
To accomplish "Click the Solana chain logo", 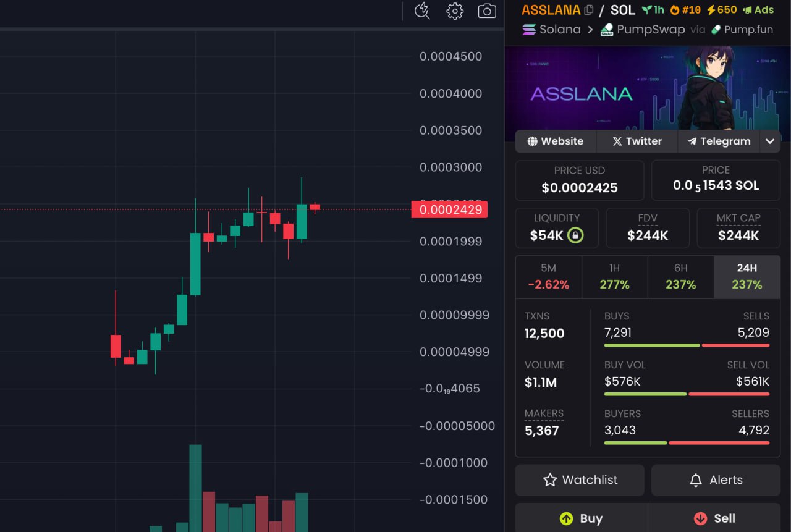I will click(529, 29).
